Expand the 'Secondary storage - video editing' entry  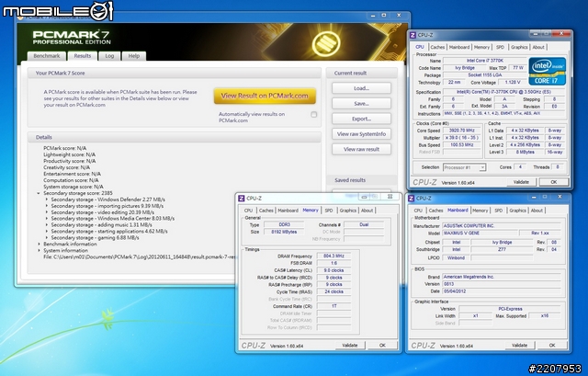pyautogui.click(x=47, y=212)
